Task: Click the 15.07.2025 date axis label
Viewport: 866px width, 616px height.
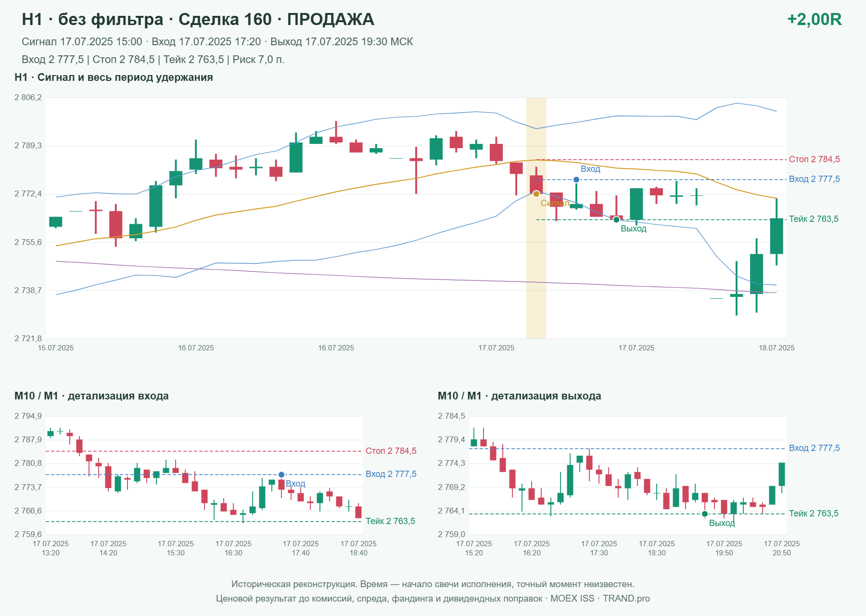Action: pyautogui.click(x=56, y=348)
